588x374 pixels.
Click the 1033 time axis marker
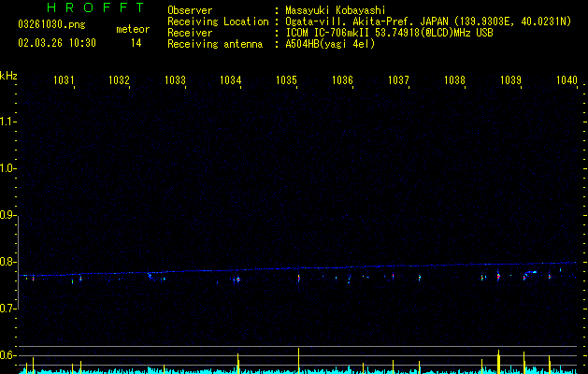pyautogui.click(x=175, y=80)
